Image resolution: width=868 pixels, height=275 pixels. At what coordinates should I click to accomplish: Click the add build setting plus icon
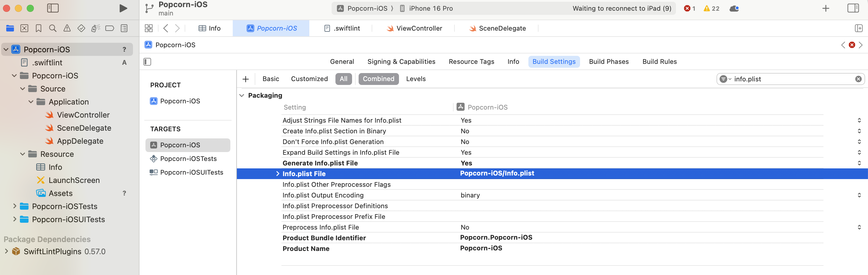point(245,79)
